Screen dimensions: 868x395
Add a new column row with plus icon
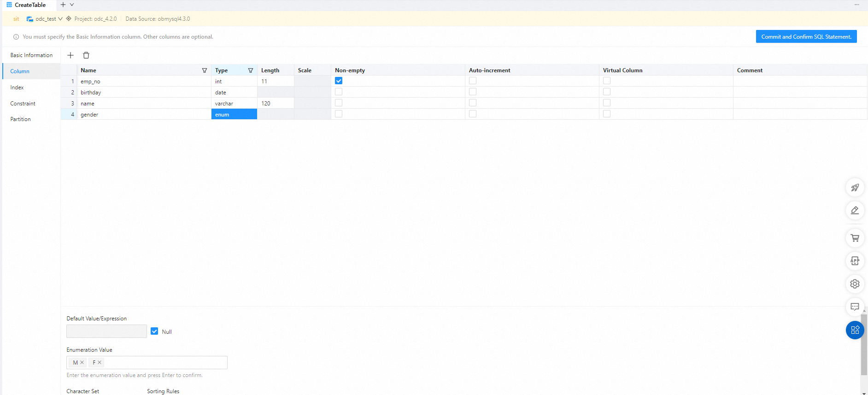pyautogui.click(x=70, y=55)
